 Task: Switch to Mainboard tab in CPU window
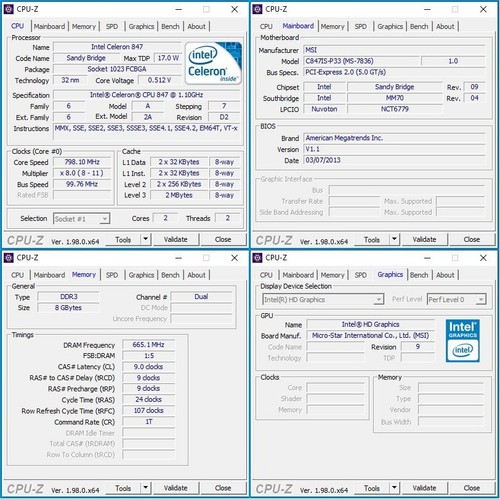click(49, 26)
